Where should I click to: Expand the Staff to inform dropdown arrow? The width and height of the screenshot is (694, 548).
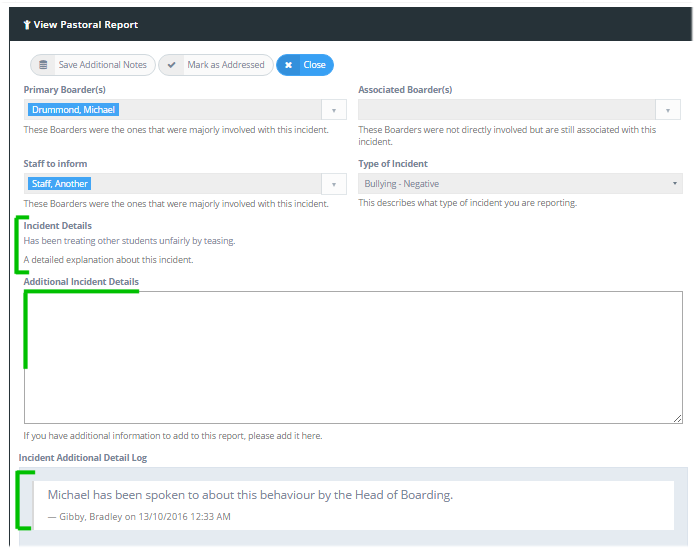point(334,184)
